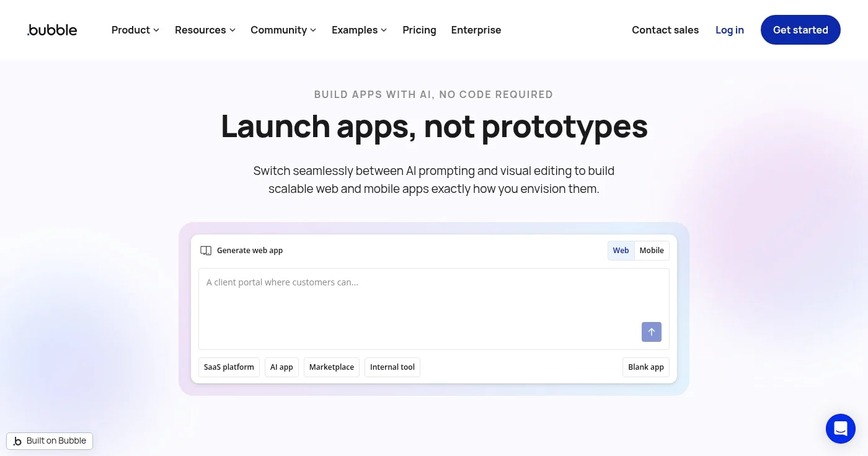
Task: Click the 'Launch apps, not prototypes' heading
Action: (x=434, y=127)
